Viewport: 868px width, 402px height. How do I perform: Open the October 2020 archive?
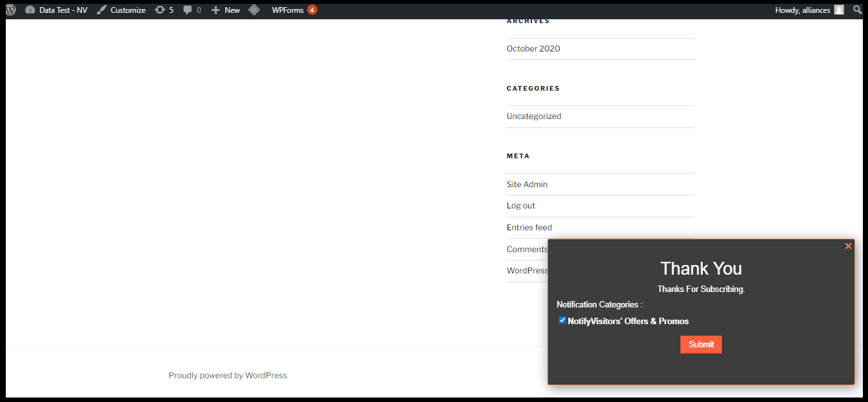(x=533, y=49)
